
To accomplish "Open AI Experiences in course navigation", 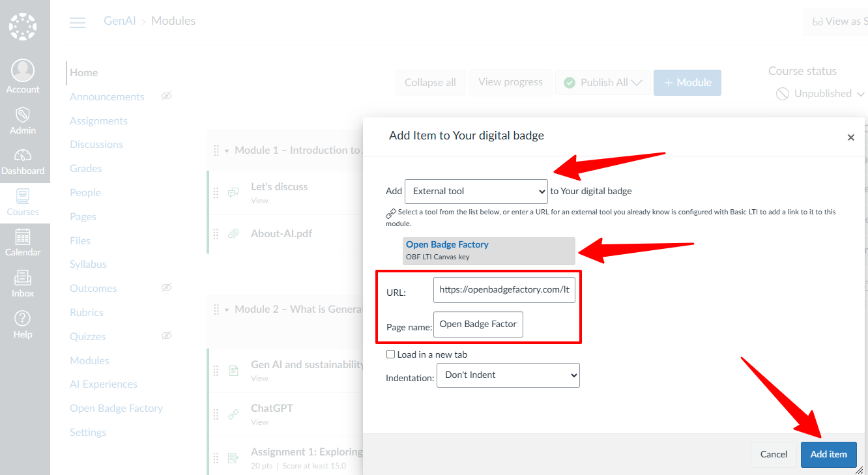I will tap(104, 384).
